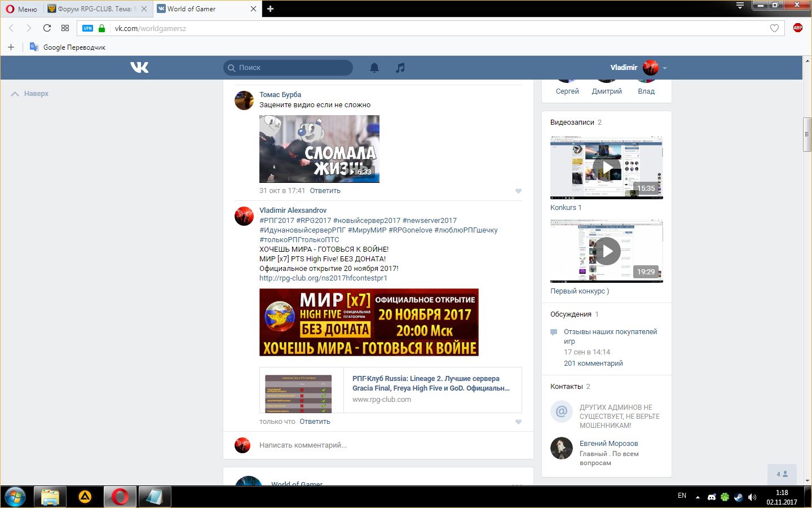Open Евгений Морозов contact profile
This screenshot has height=508, width=812.
[x=609, y=444]
